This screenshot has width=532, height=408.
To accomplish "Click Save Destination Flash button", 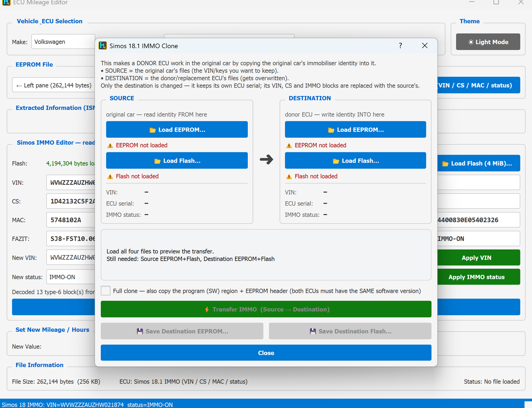I will click(350, 331).
